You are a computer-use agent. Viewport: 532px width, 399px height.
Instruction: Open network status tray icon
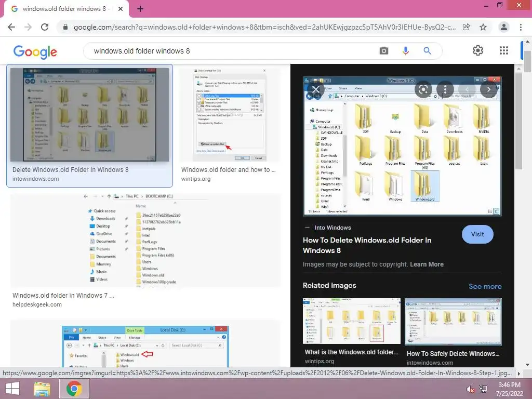pos(483,389)
